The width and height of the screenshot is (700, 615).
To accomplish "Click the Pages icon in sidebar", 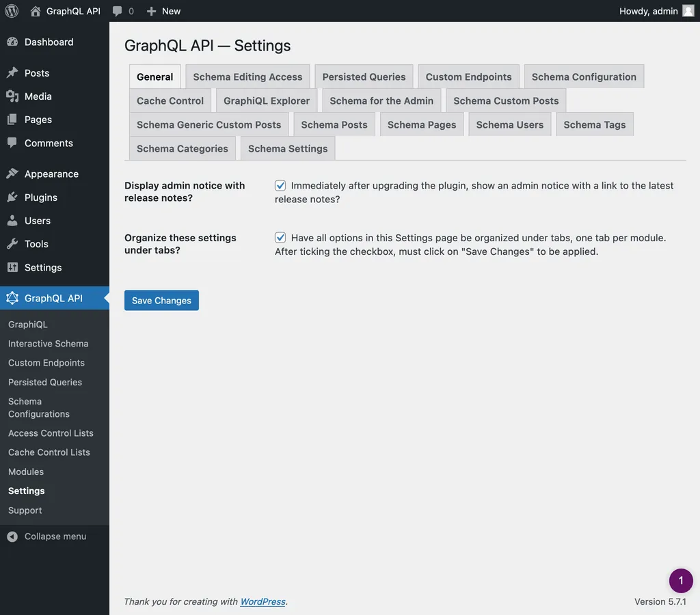I will tap(12, 120).
